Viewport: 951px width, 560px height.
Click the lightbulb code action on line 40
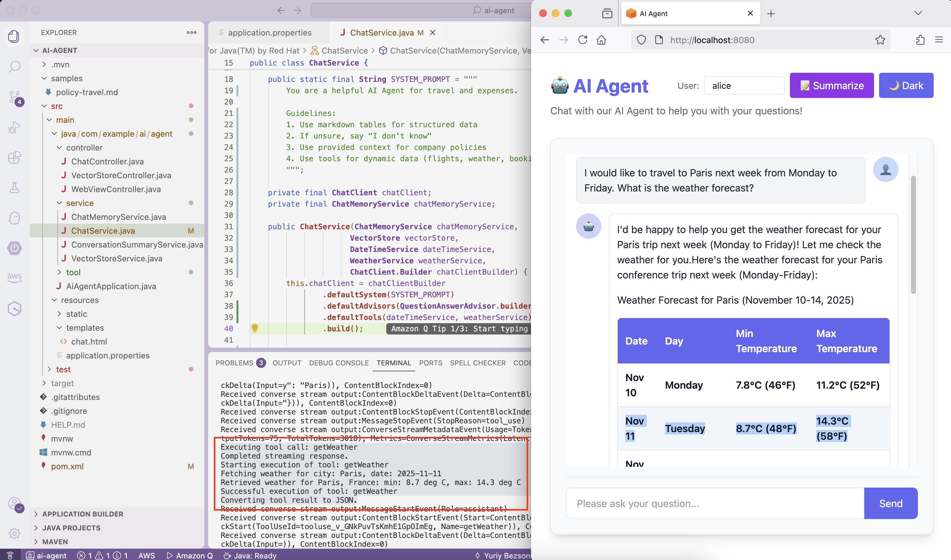click(254, 328)
